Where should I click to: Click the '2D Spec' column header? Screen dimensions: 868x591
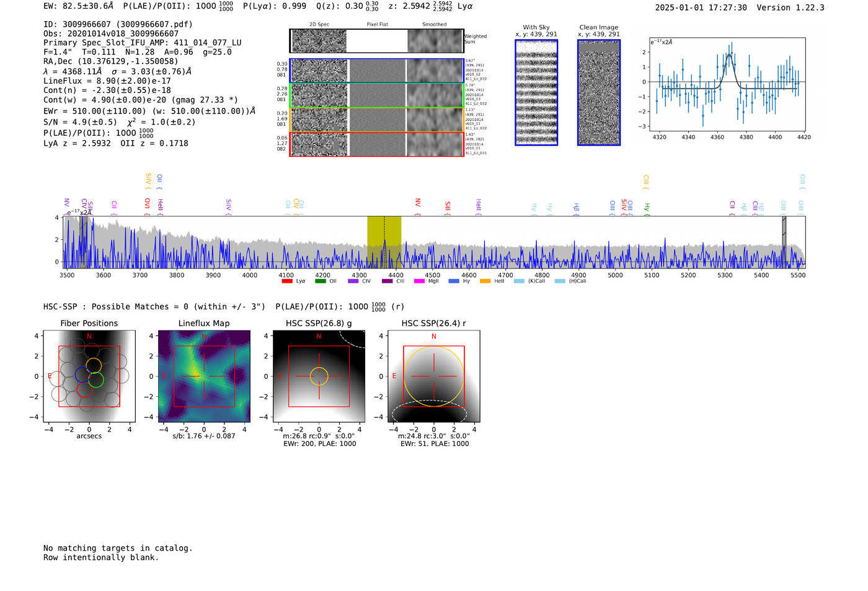point(319,25)
